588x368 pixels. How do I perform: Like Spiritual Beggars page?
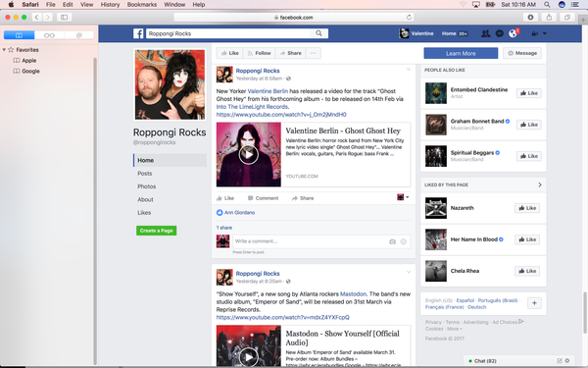[x=529, y=156]
